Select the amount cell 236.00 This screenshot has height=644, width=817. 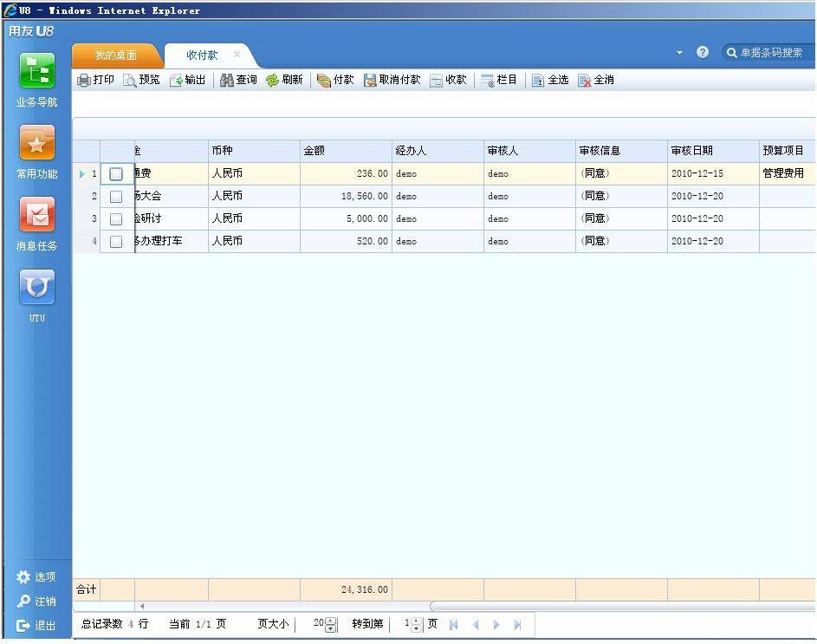tap(346, 173)
